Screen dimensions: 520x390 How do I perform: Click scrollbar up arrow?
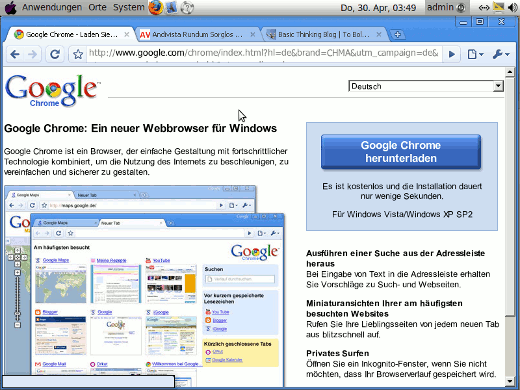pos(510,72)
